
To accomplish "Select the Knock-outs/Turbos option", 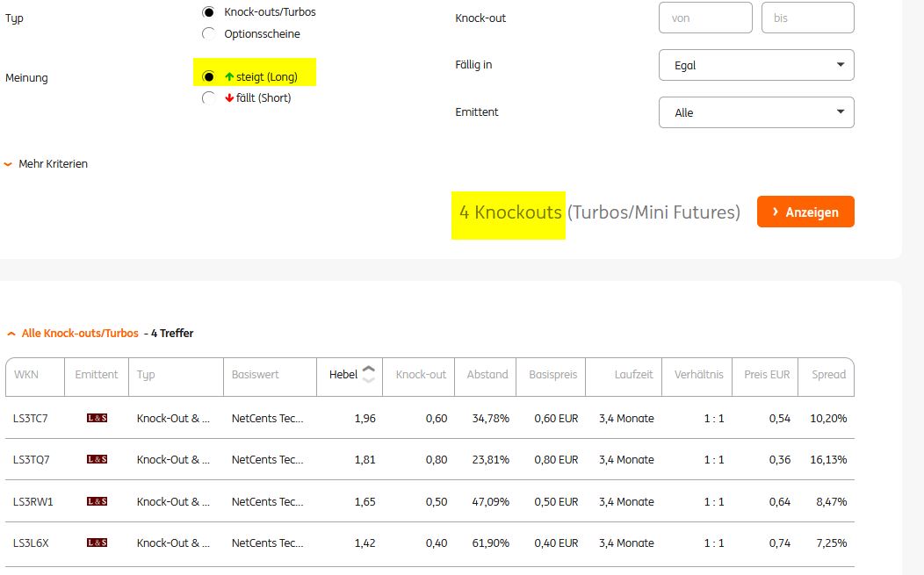I will [208, 11].
